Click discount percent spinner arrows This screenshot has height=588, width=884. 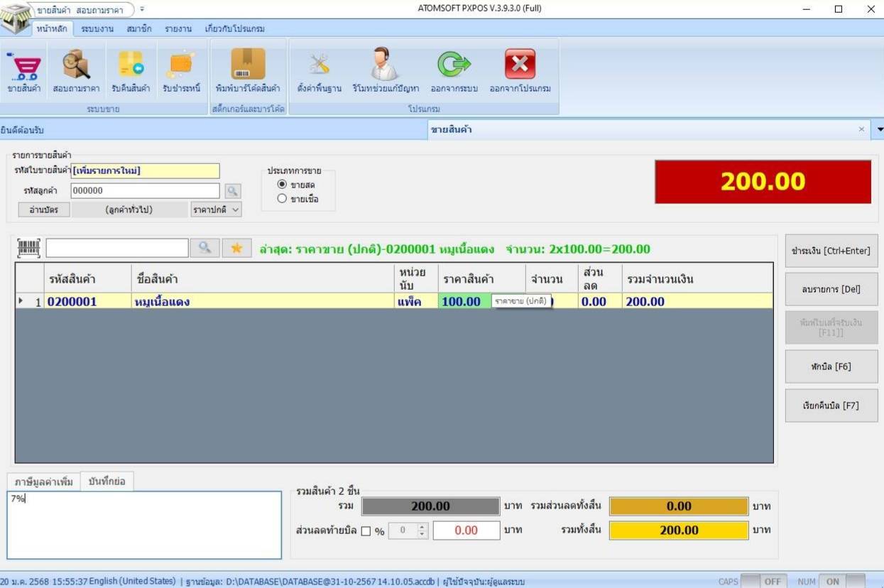click(423, 530)
